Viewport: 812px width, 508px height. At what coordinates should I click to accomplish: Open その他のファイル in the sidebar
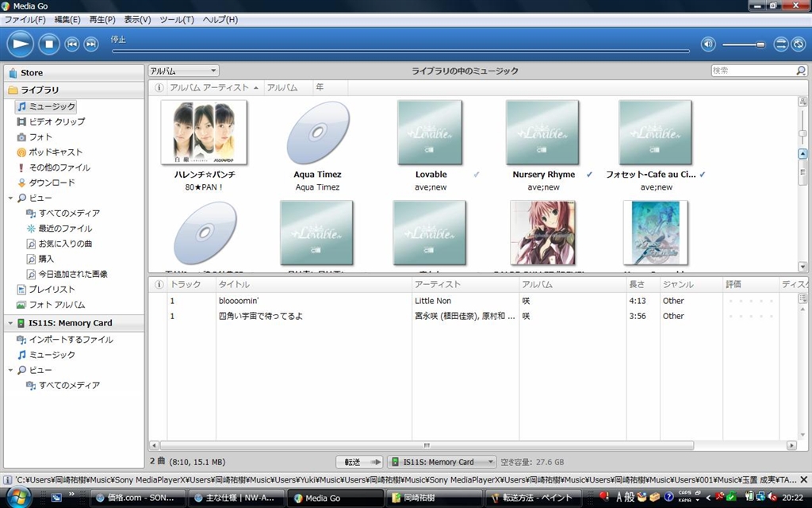pyautogui.click(x=53, y=167)
